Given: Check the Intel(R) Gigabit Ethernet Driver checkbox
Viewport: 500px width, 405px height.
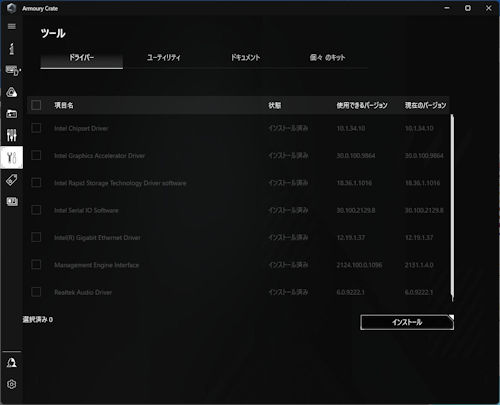Looking at the screenshot, I should (36, 237).
